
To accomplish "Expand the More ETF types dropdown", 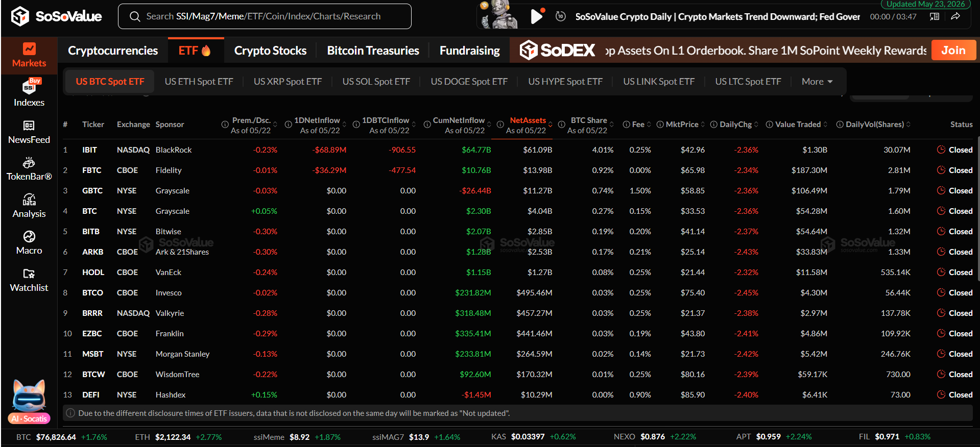I will (x=817, y=82).
